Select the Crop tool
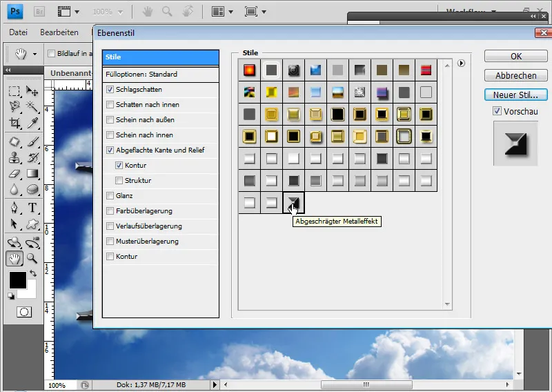Viewport: 552px width, 392px height. pyautogui.click(x=14, y=123)
